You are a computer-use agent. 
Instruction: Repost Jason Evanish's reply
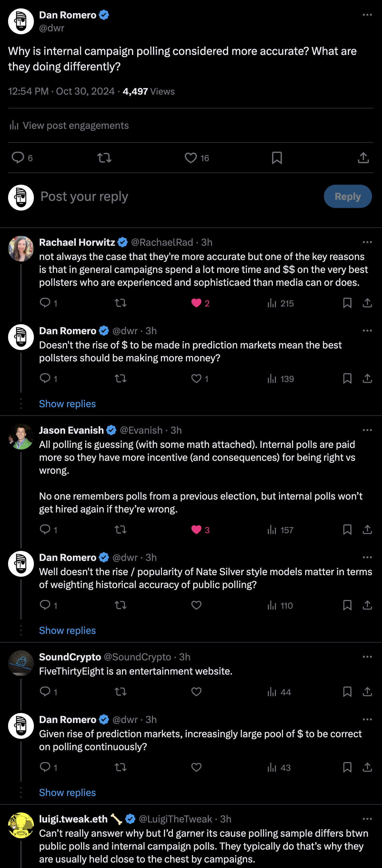point(120,530)
